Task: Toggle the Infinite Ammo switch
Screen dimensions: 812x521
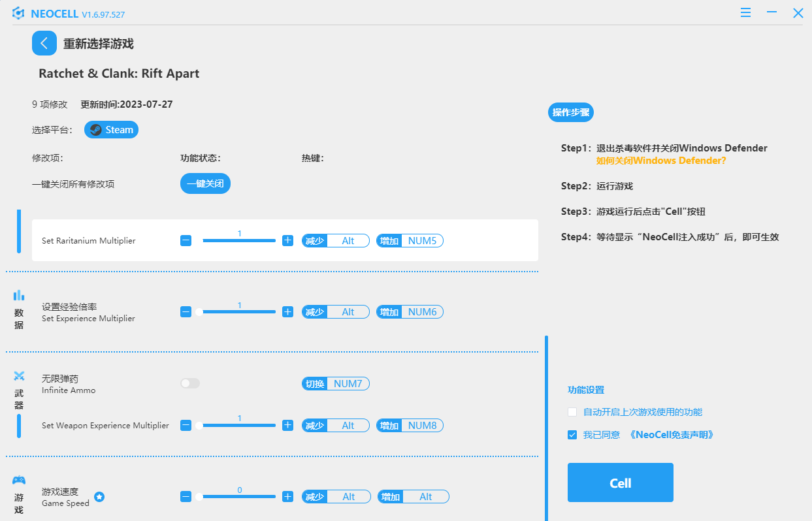Action: [190, 383]
